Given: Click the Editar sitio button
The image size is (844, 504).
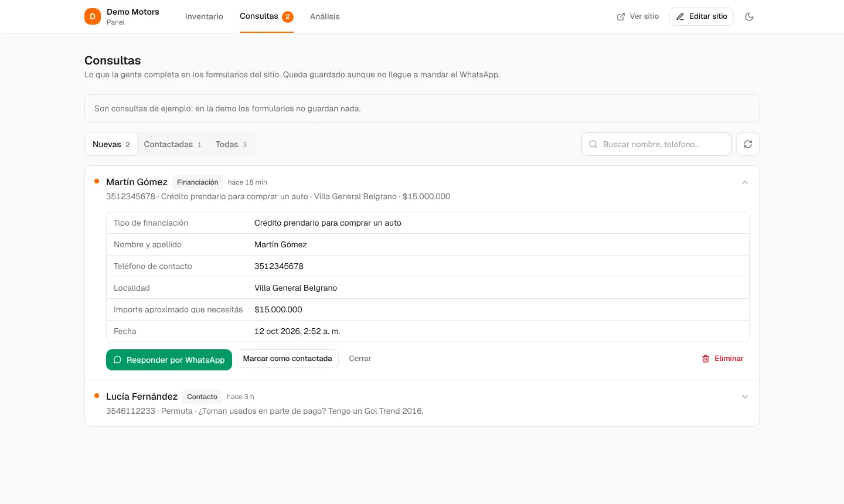Looking at the screenshot, I should [x=702, y=16].
